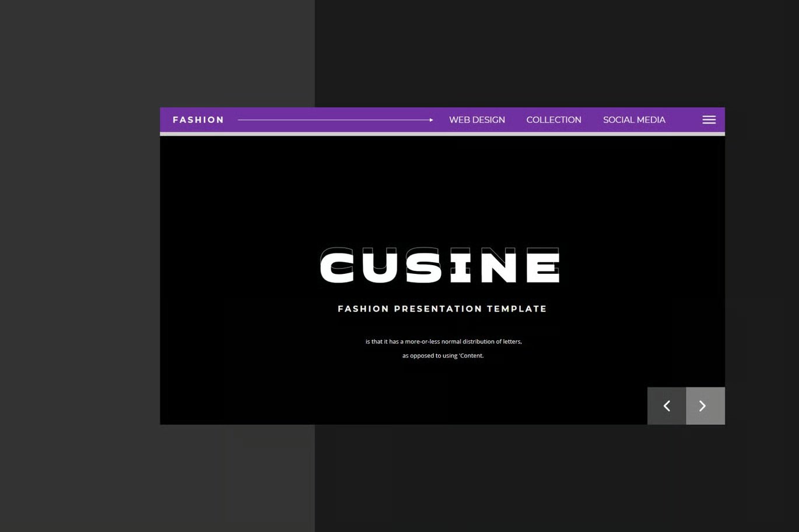Screen dimensions: 799x532
Task: Click the word PRESENTATION in the subtitle
Action: [x=438, y=309]
